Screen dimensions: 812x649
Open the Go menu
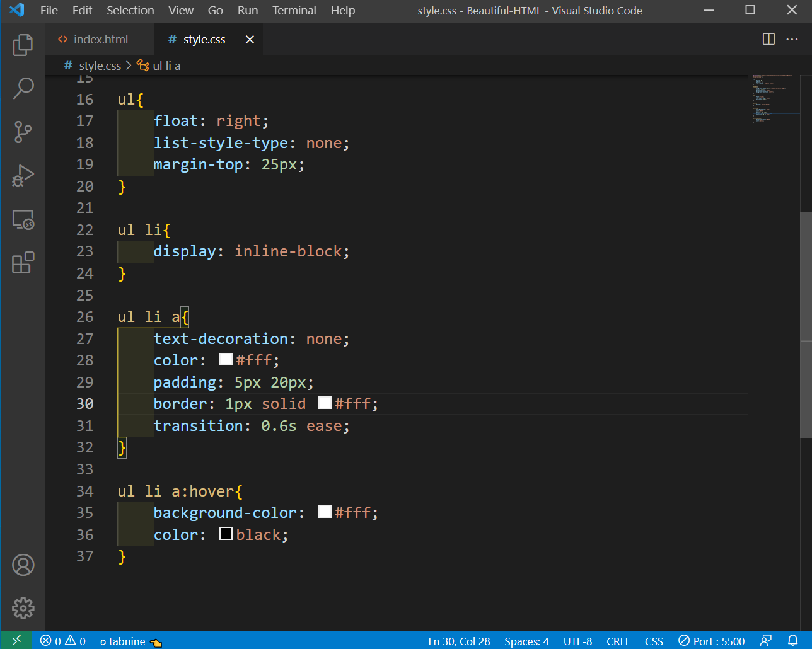(216, 11)
